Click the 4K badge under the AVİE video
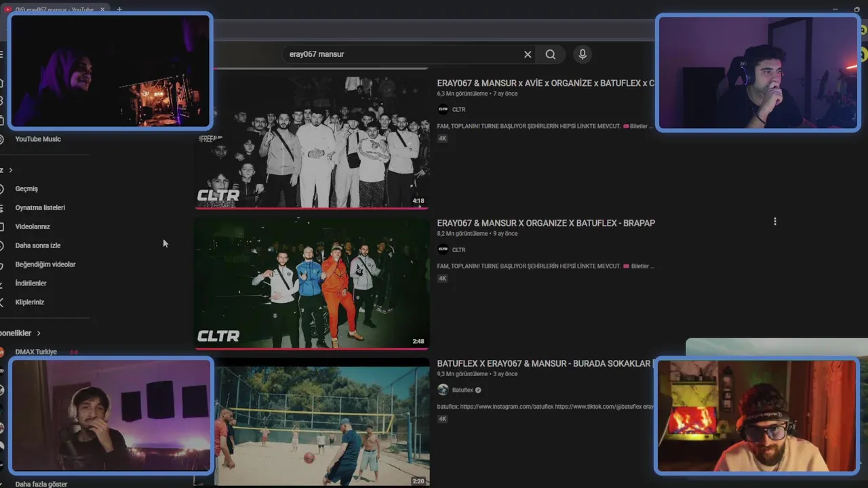Viewport: 868px width, 488px height. pos(442,138)
